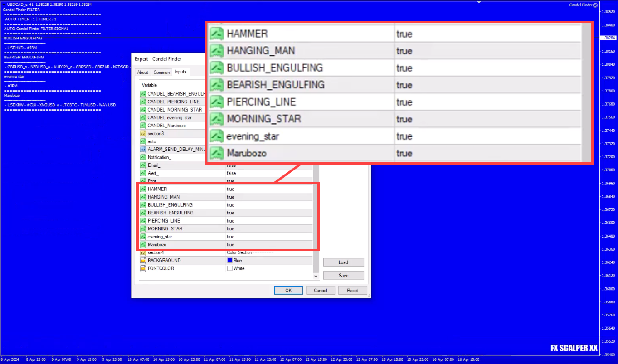The width and height of the screenshot is (618, 364).
Task: Select the Email_ false value
Action: tap(231, 165)
